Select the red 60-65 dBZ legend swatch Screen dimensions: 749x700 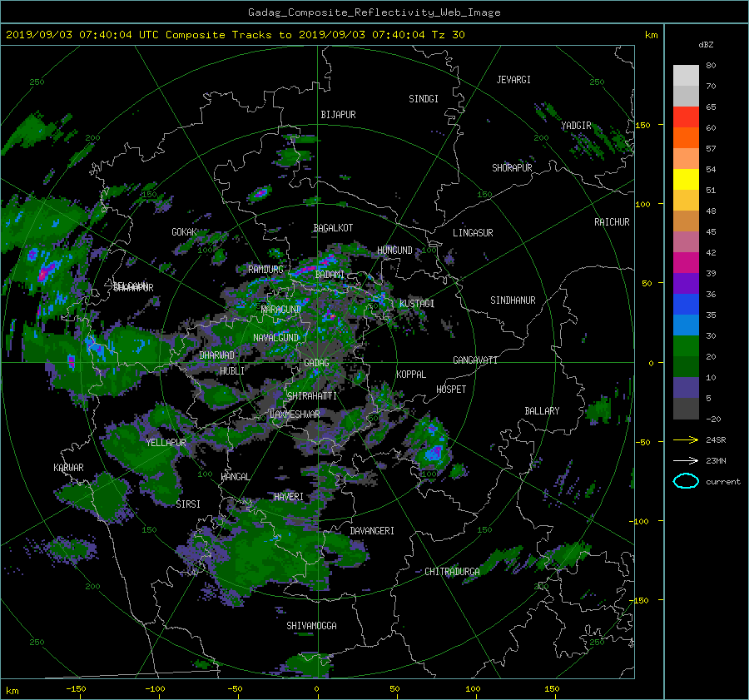coord(686,117)
